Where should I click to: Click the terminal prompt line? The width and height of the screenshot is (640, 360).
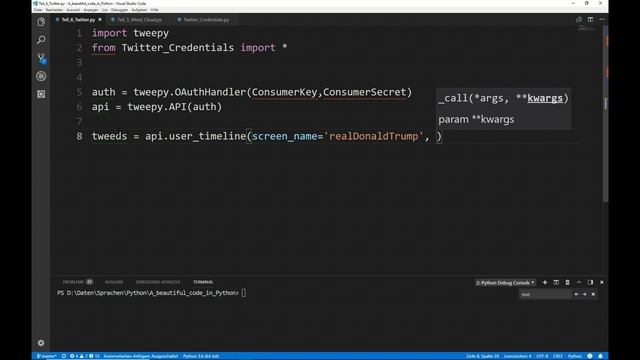coord(151,293)
